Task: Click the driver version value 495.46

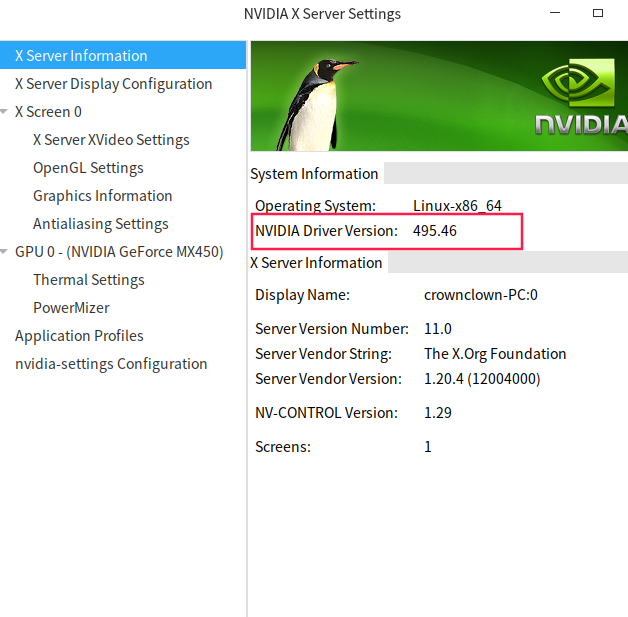Action: point(435,231)
